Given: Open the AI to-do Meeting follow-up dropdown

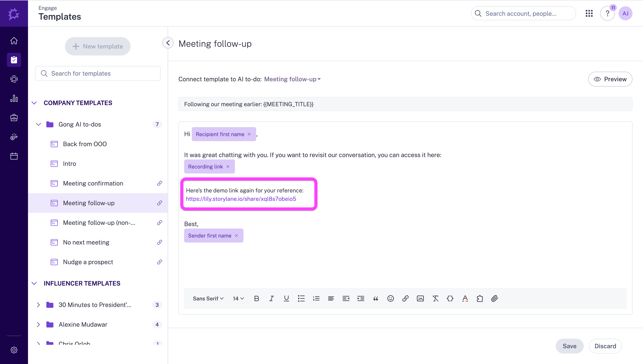Looking at the screenshot, I should pyautogui.click(x=292, y=79).
